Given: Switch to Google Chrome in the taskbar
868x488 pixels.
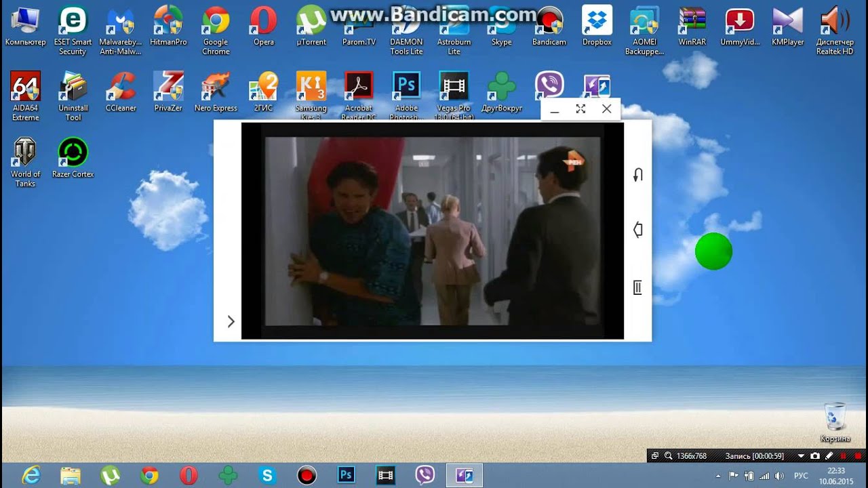Looking at the screenshot, I should point(149,475).
